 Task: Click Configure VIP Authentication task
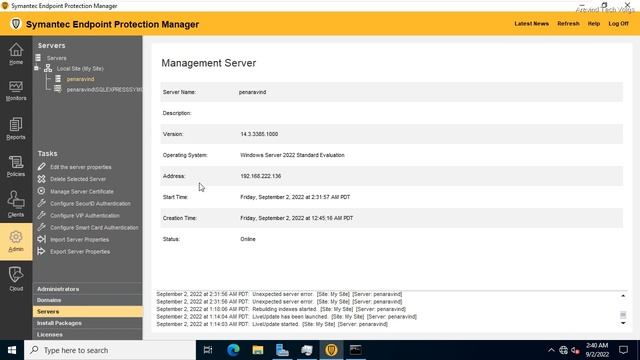pyautogui.click(x=85, y=215)
